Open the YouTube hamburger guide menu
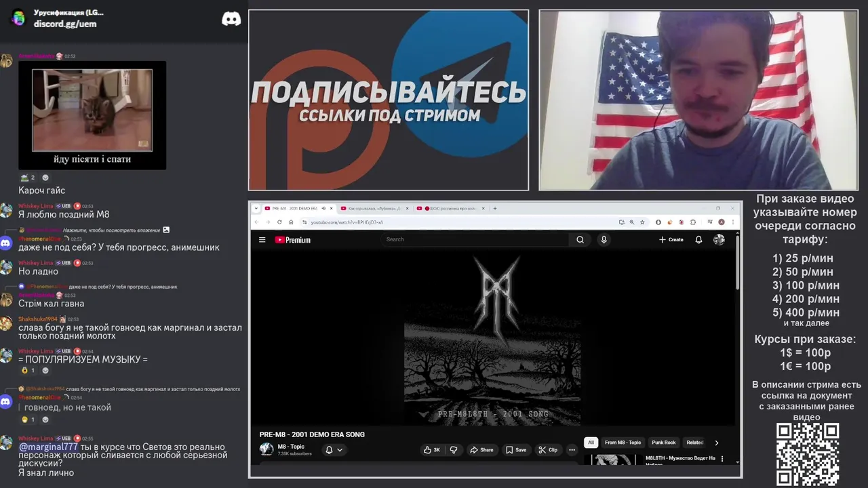Viewport: 868px width, 488px height. click(x=262, y=239)
